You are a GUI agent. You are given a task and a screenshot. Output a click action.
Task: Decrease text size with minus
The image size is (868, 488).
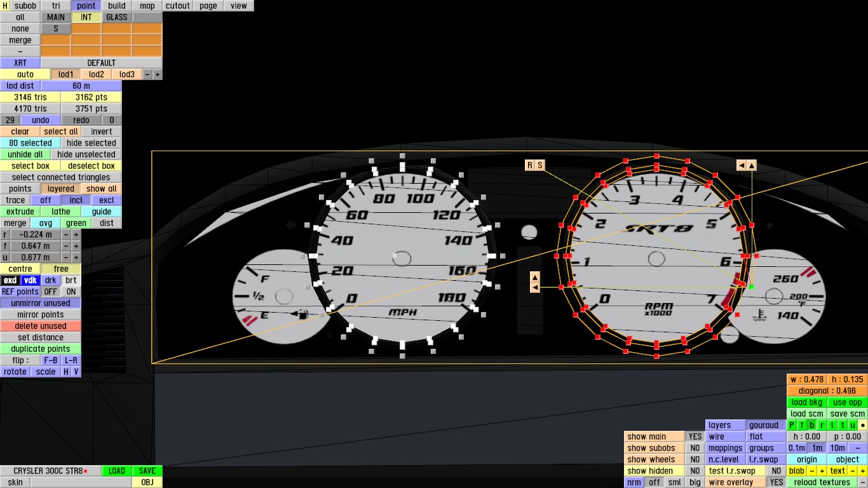[853, 471]
